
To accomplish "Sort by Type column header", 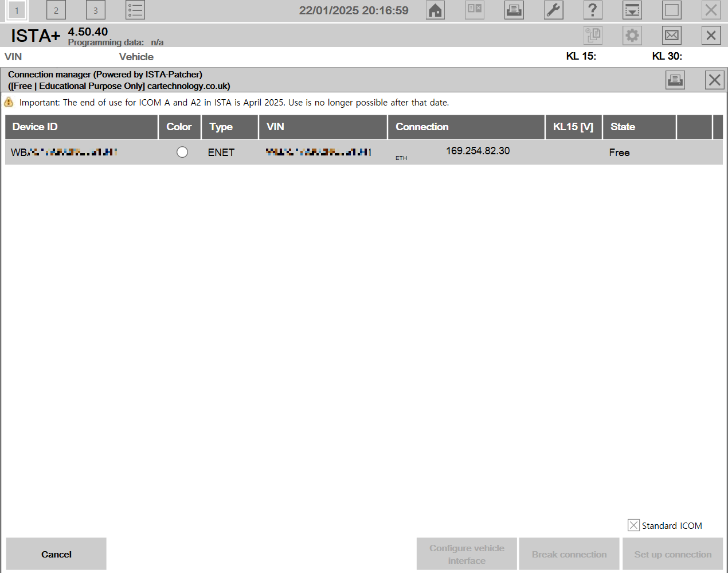I will [230, 127].
